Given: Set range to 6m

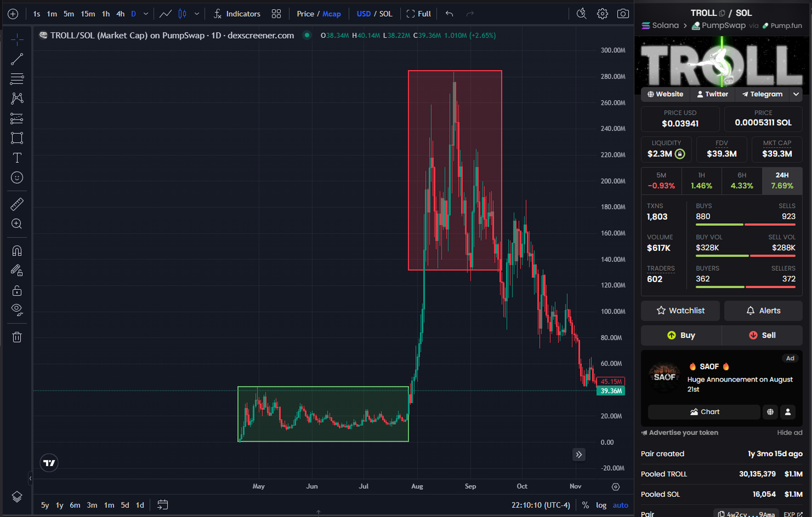Looking at the screenshot, I should [75, 505].
